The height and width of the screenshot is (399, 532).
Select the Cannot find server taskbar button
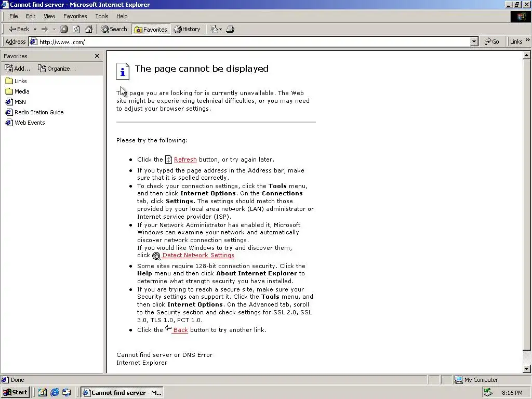point(123,393)
